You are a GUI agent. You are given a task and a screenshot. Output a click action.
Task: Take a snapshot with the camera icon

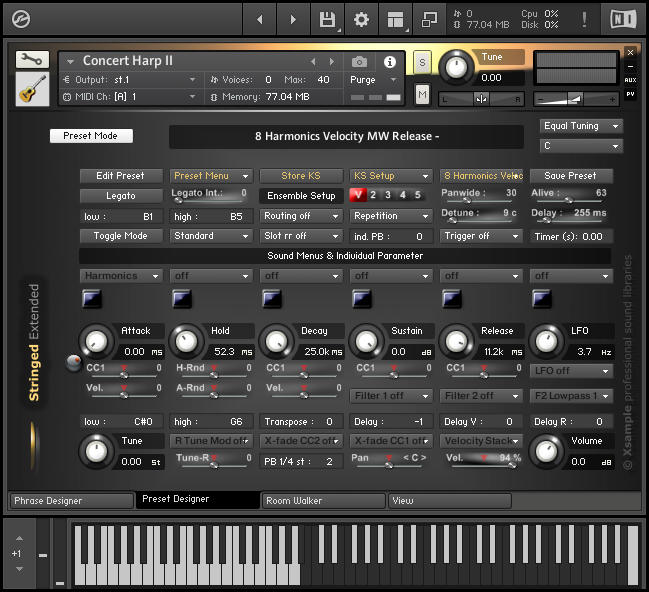click(359, 62)
